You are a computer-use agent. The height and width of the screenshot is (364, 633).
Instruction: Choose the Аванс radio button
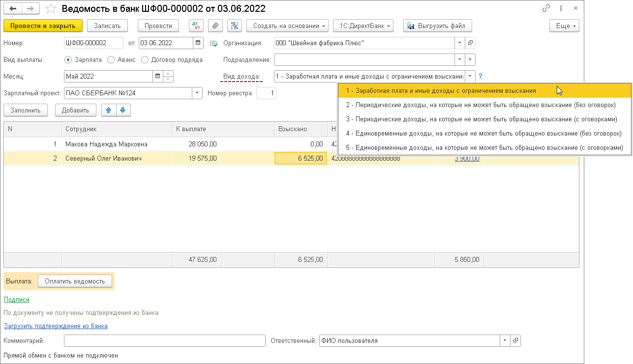111,59
